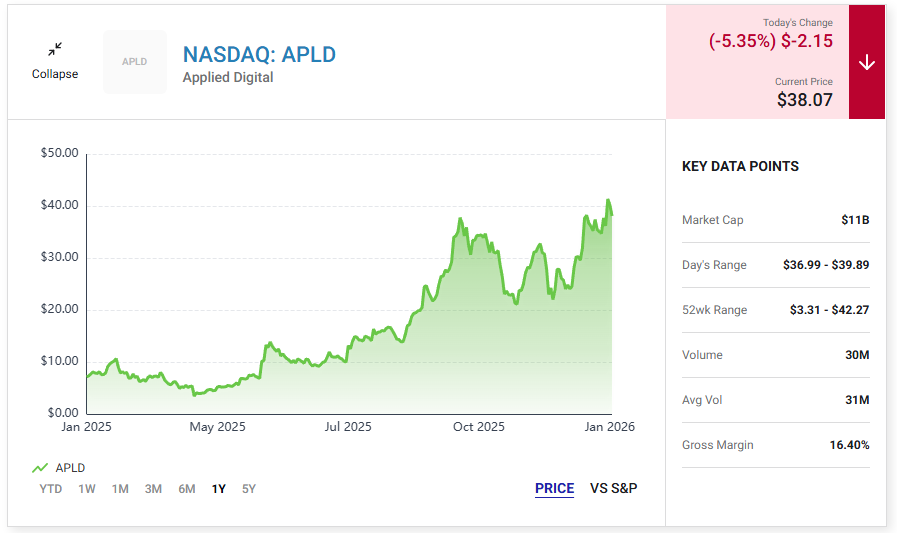Select the 3M time range
This screenshot has width=897, height=533.
point(153,489)
